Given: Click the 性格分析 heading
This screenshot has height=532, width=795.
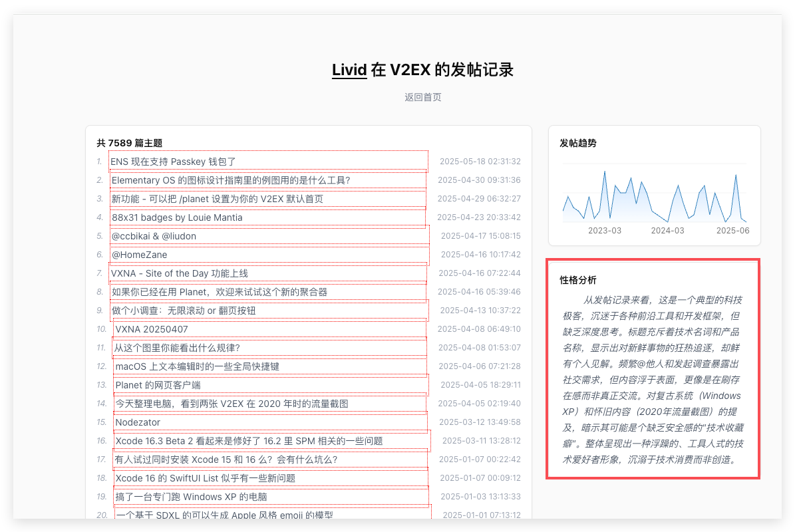Looking at the screenshot, I should tap(578, 280).
